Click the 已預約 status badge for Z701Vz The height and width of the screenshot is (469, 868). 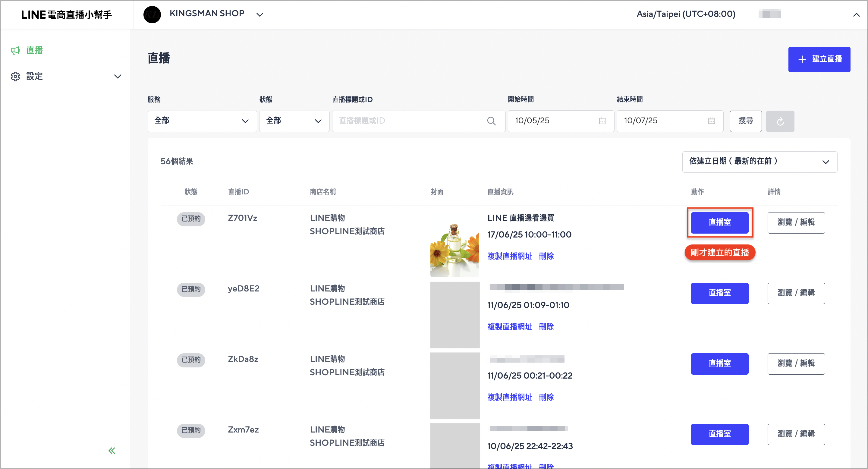coord(191,219)
